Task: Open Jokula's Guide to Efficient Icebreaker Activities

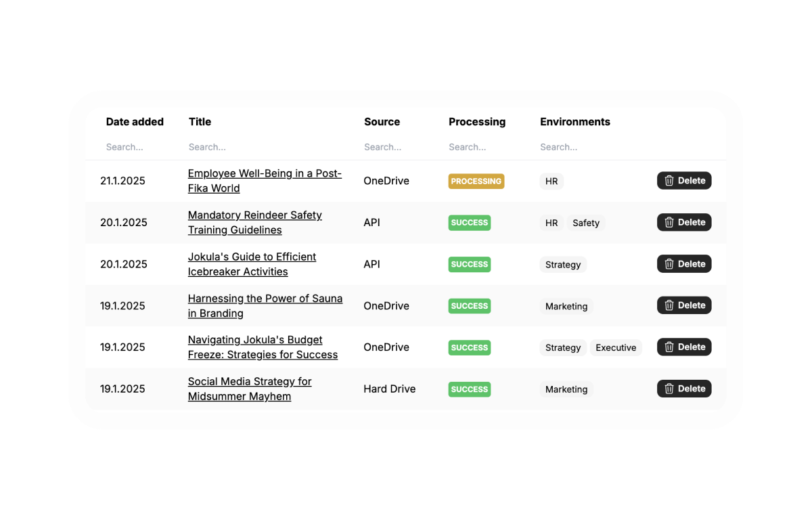Action: click(252, 264)
